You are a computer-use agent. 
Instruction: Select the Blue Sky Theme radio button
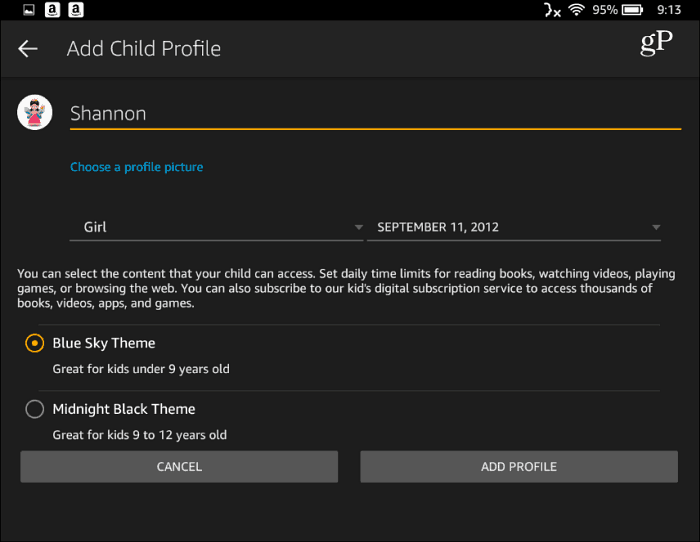pos(35,343)
